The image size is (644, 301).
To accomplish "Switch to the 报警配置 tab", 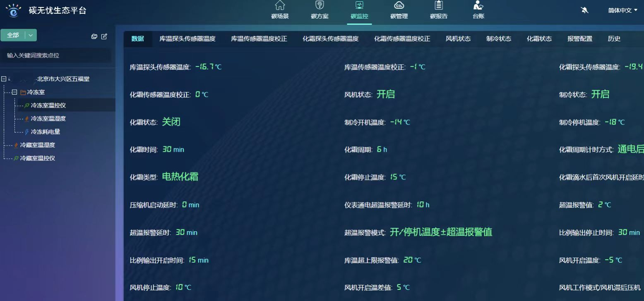I will pos(579,39).
